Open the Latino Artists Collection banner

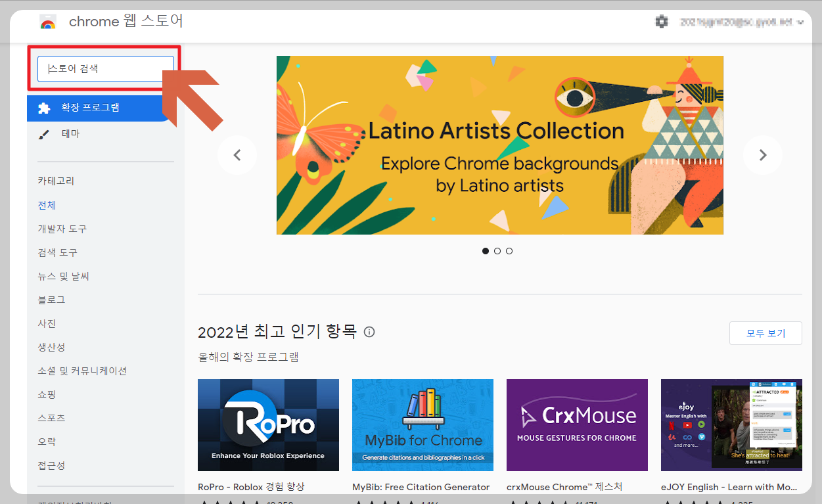click(499, 145)
